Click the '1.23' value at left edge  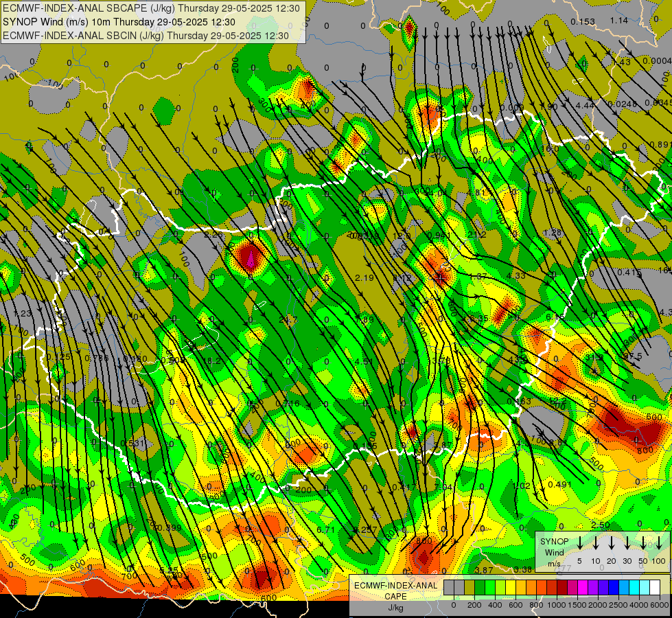pos(23,314)
